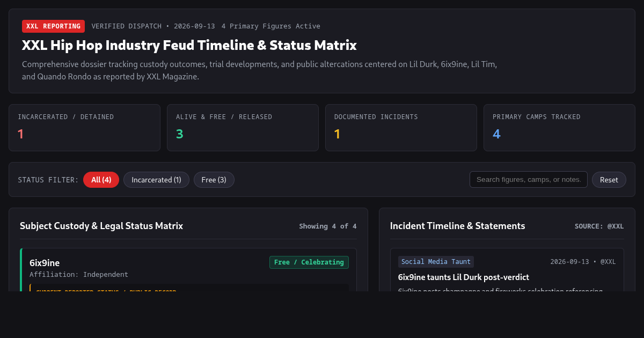Filter by Incarcerated (1) status
Viewport: 644px width, 338px height.
click(x=156, y=180)
